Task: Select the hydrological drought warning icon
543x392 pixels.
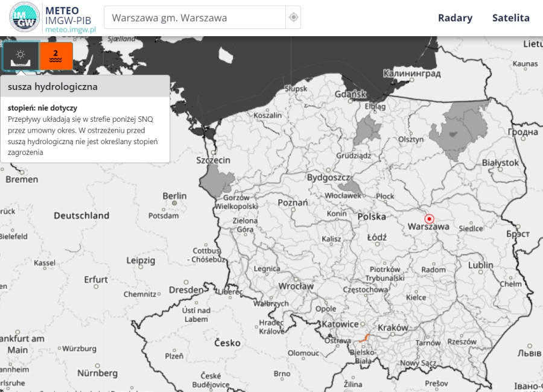Action: coord(21,56)
